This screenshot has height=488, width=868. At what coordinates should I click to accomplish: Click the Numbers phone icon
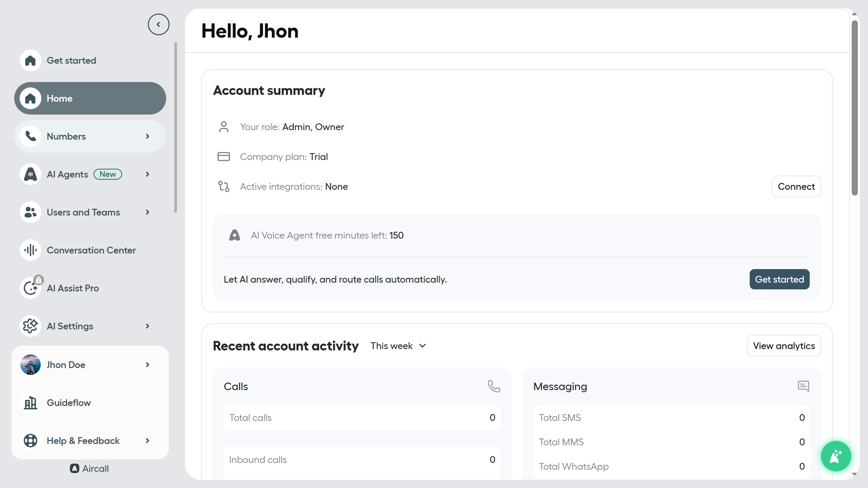31,136
